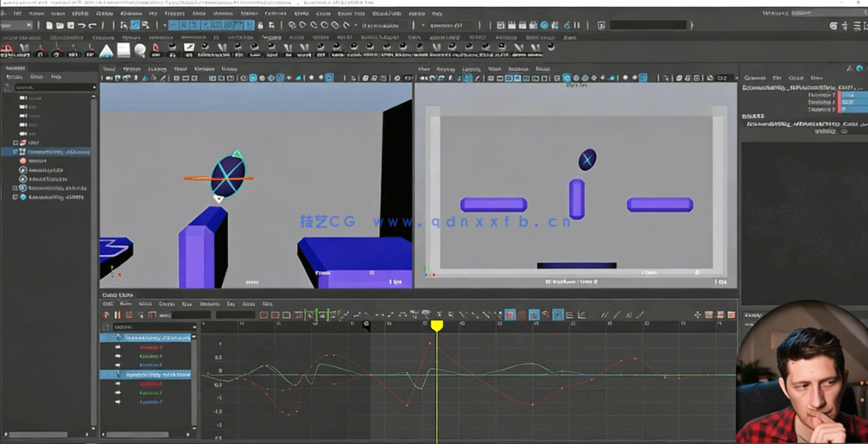
Task: Click the white cube icon on the shelf
Action: [x=124, y=51]
